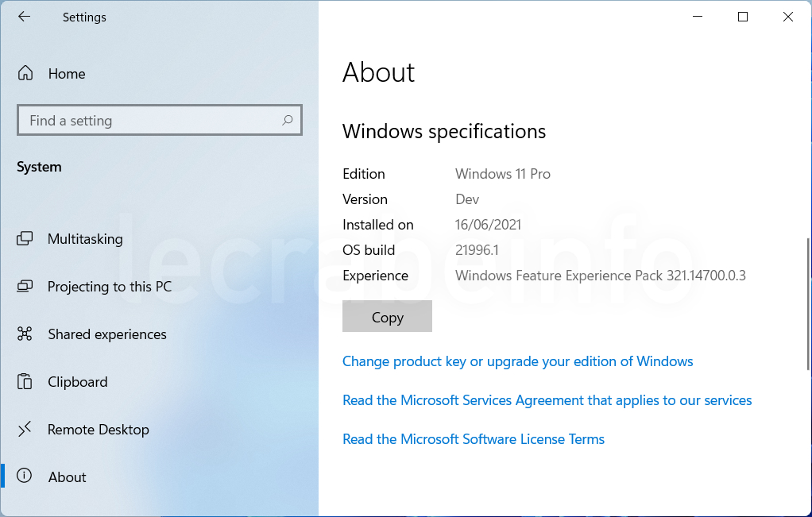Click the Windows specifications heading
The image size is (812, 517).
coord(444,132)
